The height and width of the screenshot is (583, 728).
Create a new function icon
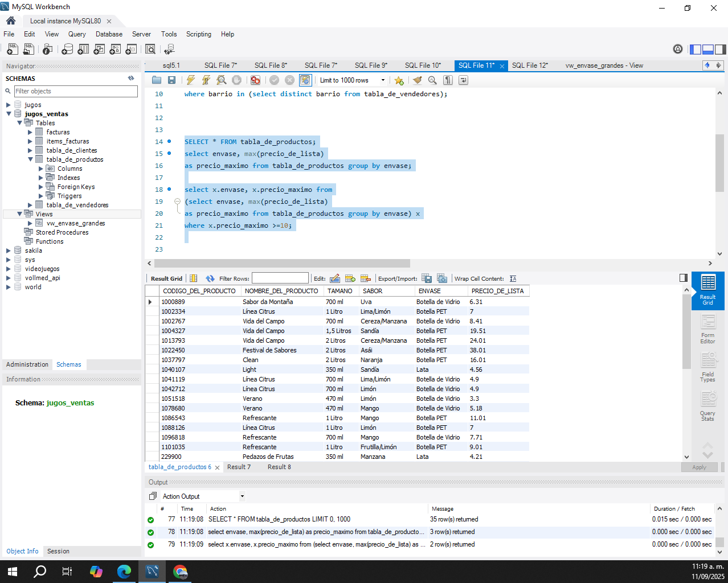[x=131, y=50]
